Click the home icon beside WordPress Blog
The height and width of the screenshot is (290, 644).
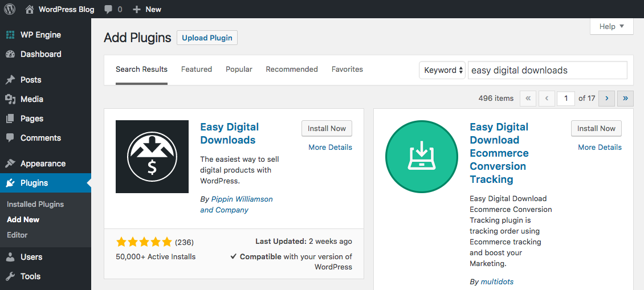[30, 10]
